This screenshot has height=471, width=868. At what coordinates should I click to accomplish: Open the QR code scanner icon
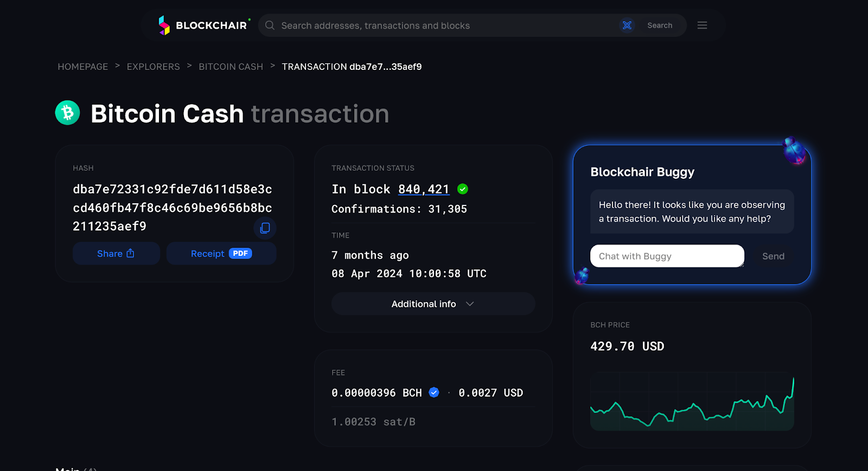(x=627, y=25)
